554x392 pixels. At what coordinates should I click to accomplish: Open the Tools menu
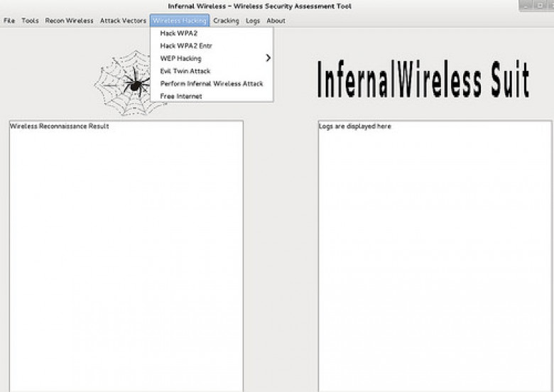pyautogui.click(x=30, y=21)
